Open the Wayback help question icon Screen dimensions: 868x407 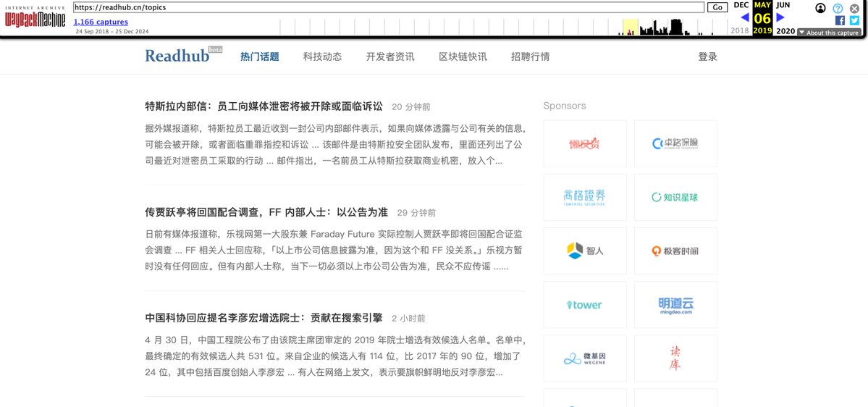point(838,8)
